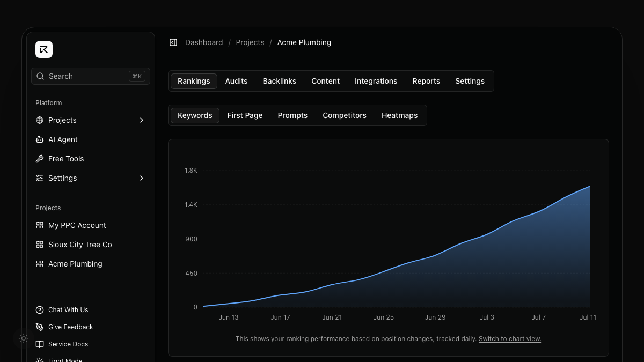Click the magnifier icon in Search box
The image size is (644, 362).
pyautogui.click(x=40, y=76)
